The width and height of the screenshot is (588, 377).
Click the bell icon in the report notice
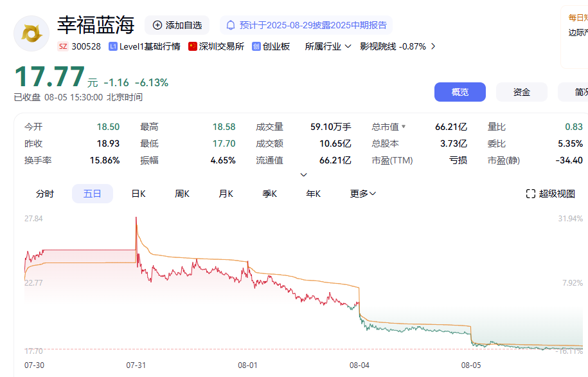point(231,26)
